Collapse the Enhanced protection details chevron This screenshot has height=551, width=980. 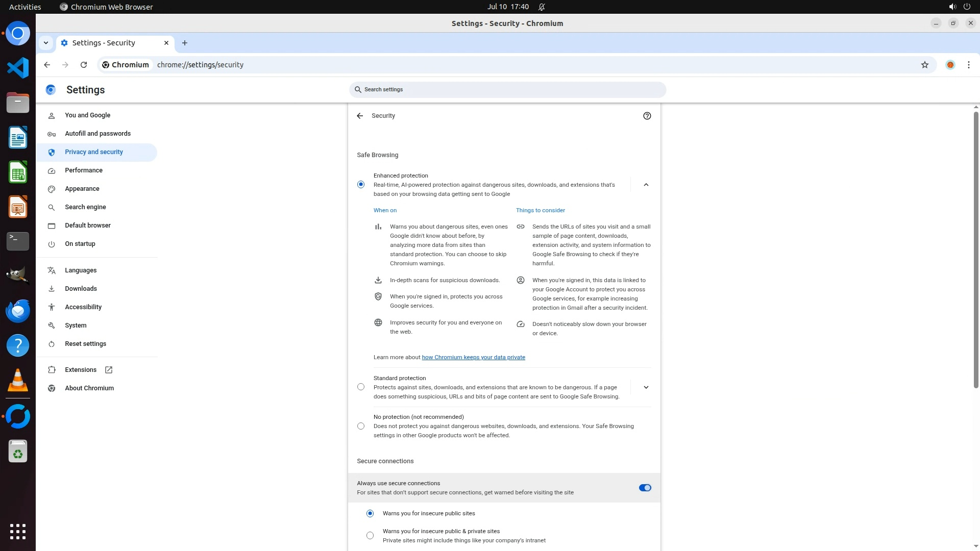point(646,185)
